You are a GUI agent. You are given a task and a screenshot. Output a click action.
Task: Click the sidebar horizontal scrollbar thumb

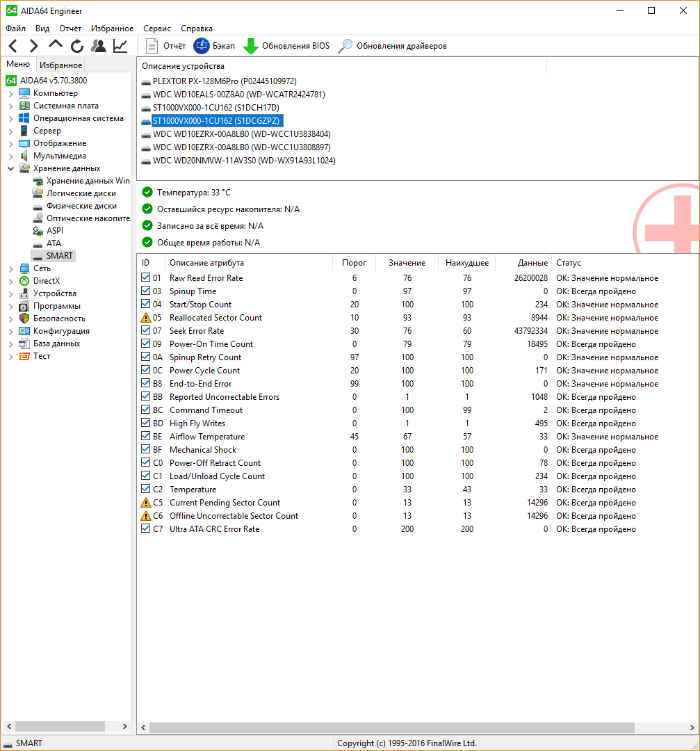tap(60, 727)
